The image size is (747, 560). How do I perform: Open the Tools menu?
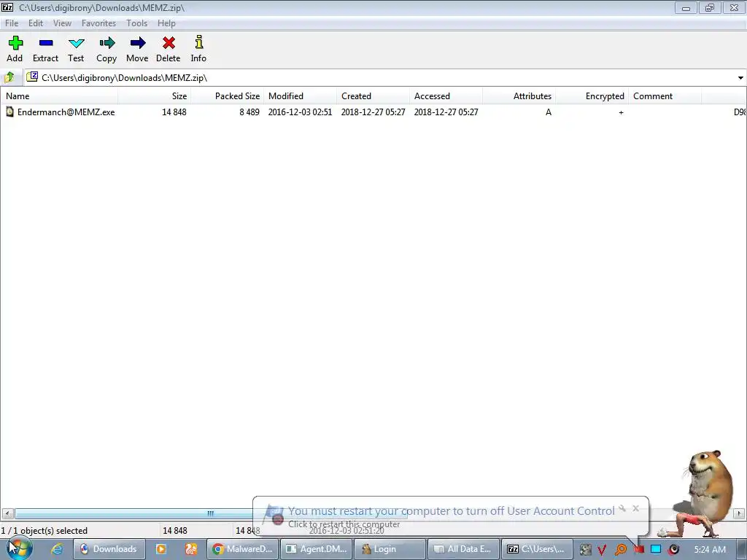coord(136,23)
